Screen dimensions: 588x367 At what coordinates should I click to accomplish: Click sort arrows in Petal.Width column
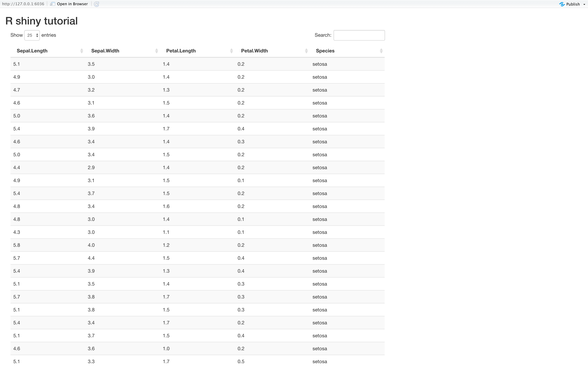(306, 51)
